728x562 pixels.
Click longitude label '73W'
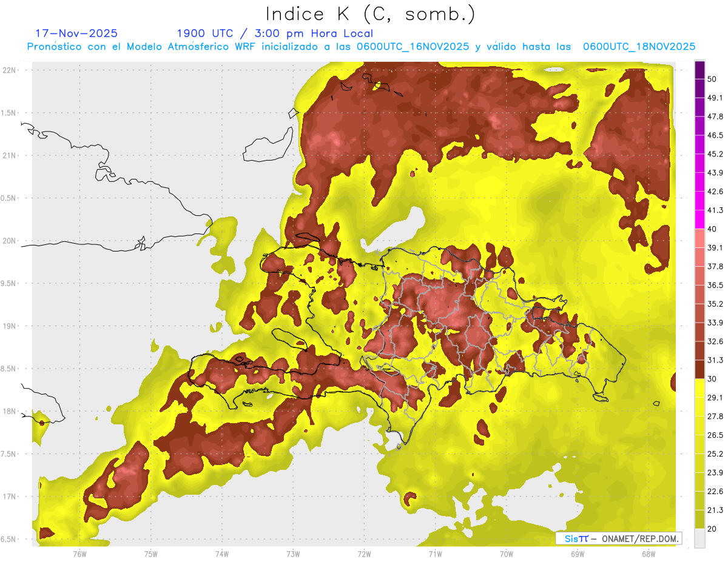pyautogui.click(x=293, y=554)
